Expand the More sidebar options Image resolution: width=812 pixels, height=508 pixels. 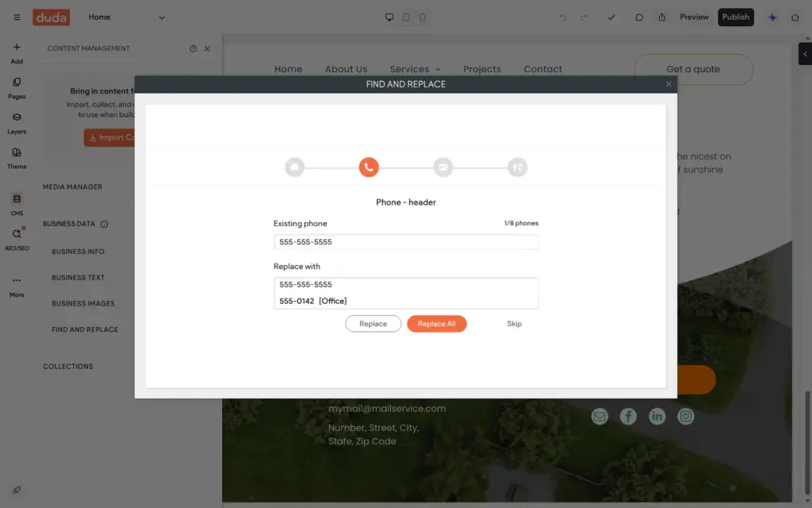point(17,286)
